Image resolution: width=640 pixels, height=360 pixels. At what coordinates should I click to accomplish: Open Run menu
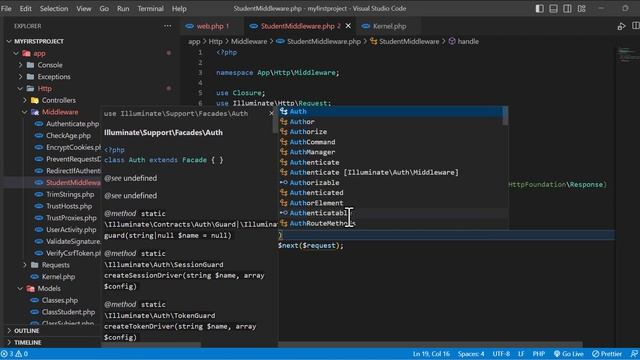(123, 9)
